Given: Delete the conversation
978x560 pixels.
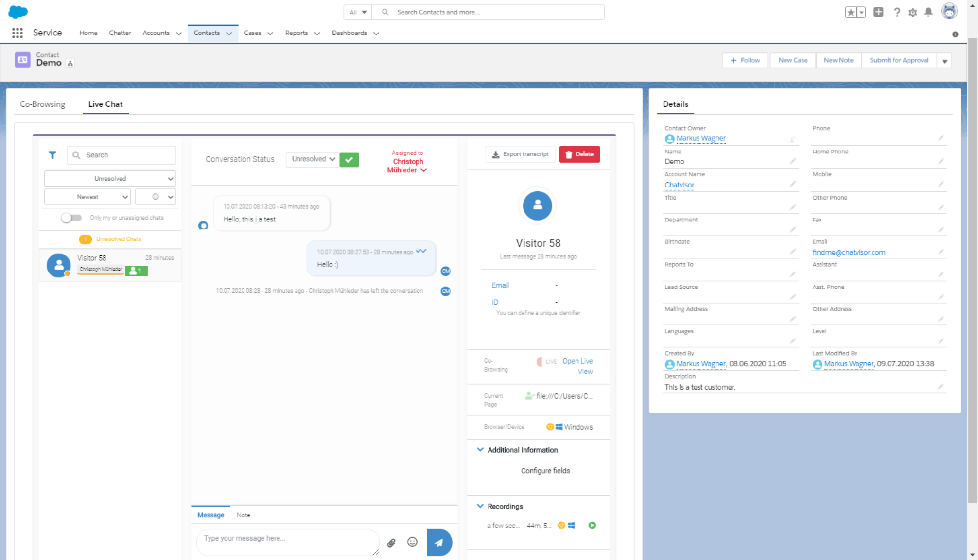Looking at the screenshot, I should point(579,154).
